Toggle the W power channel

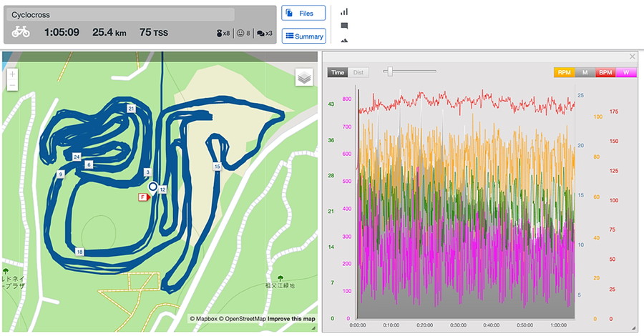coord(626,72)
